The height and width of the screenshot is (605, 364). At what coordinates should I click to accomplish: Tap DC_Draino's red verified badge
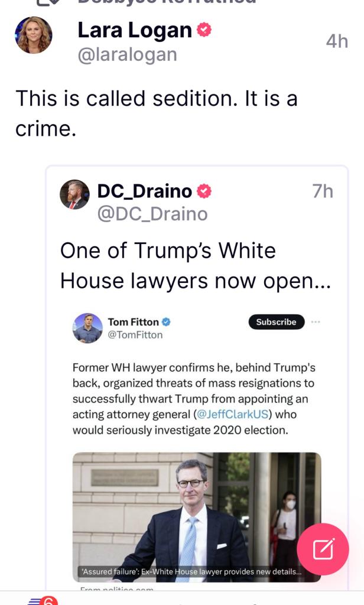click(204, 191)
